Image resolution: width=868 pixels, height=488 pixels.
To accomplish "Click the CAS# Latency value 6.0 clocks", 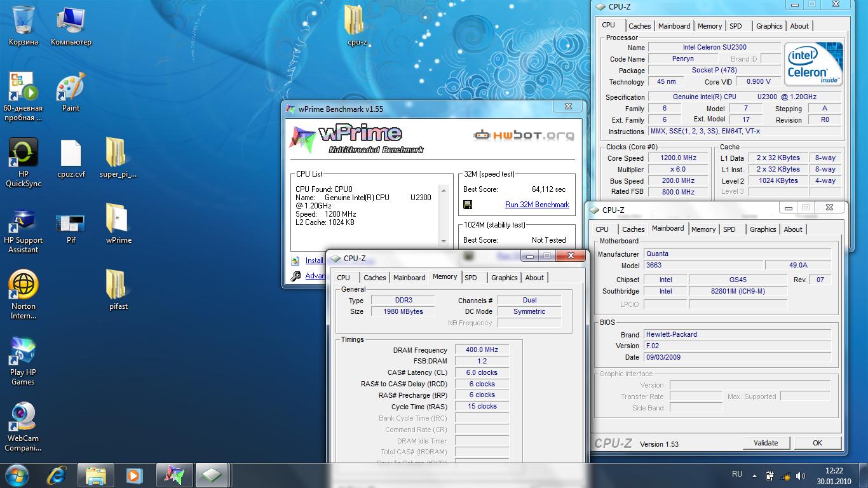I will point(482,372).
